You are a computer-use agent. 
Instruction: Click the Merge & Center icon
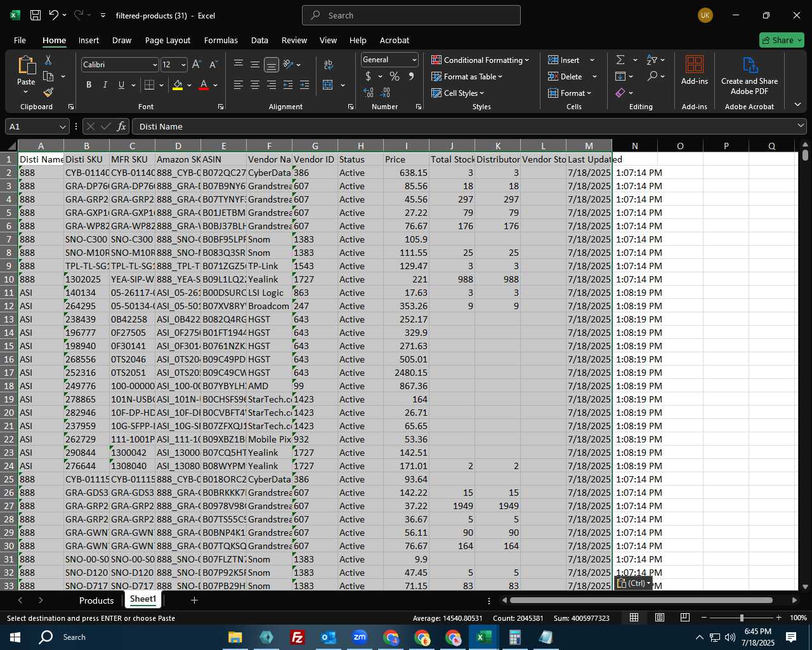(328, 85)
